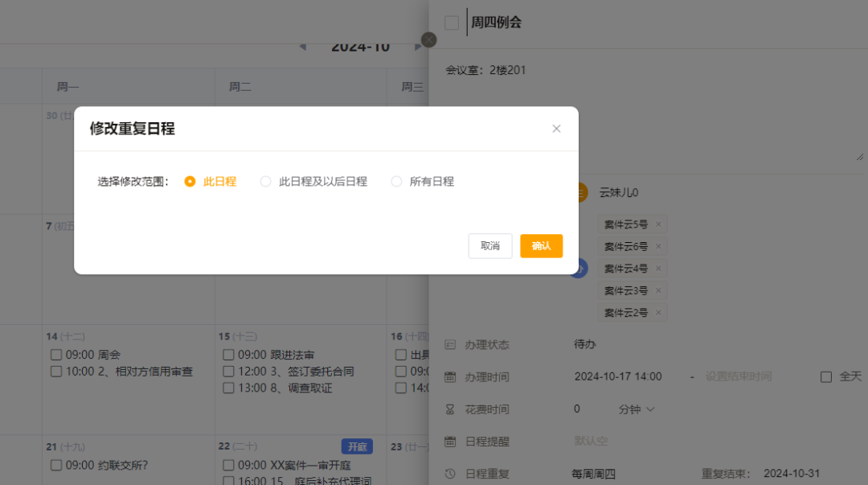Open the 分钟 time unit dropdown
The width and height of the screenshot is (868, 485).
(x=637, y=409)
